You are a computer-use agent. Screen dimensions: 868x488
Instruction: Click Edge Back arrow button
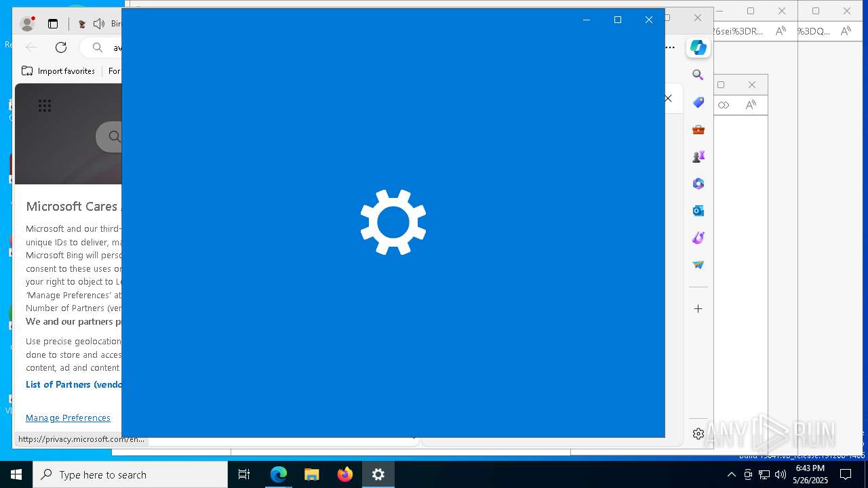31,47
